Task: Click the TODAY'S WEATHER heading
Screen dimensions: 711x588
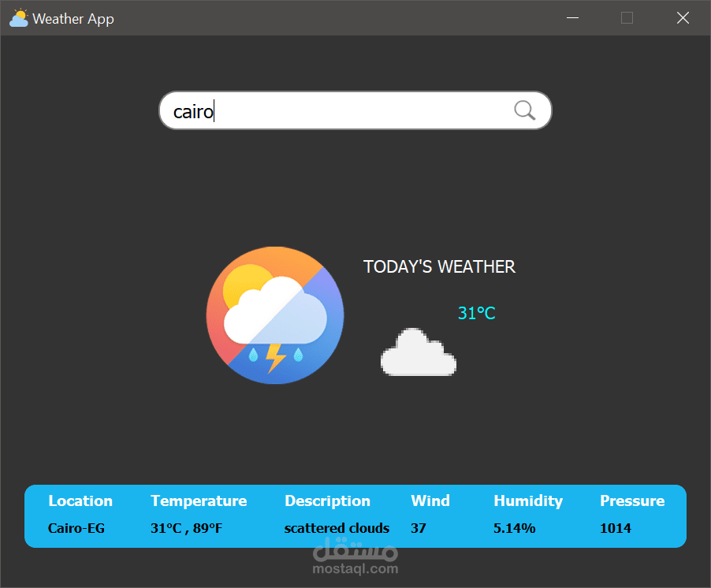Action: pos(439,266)
